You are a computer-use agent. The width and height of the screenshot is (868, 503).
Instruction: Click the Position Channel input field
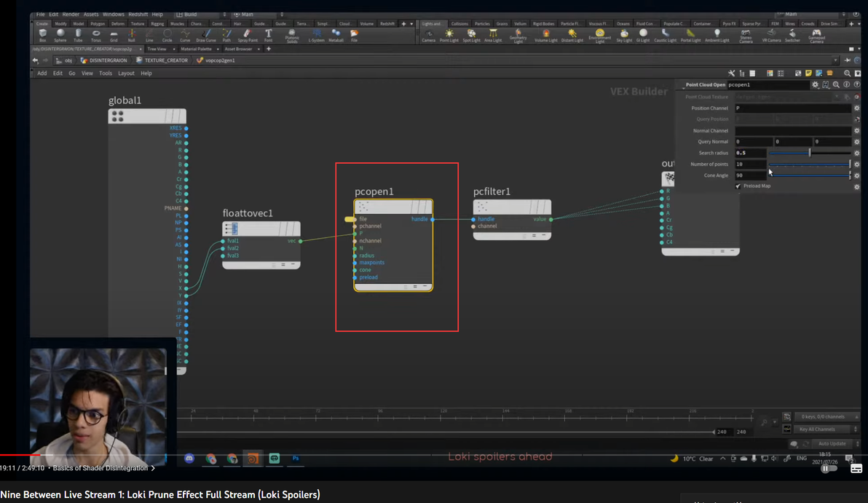pos(792,108)
